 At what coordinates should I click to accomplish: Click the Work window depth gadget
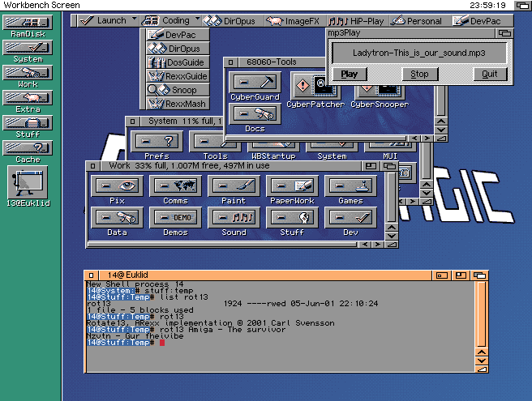(x=389, y=166)
